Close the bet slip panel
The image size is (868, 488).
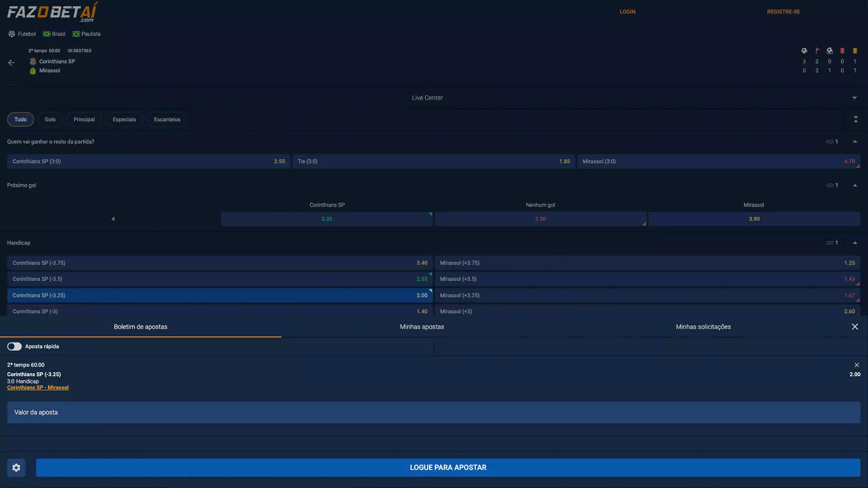pos(855,327)
